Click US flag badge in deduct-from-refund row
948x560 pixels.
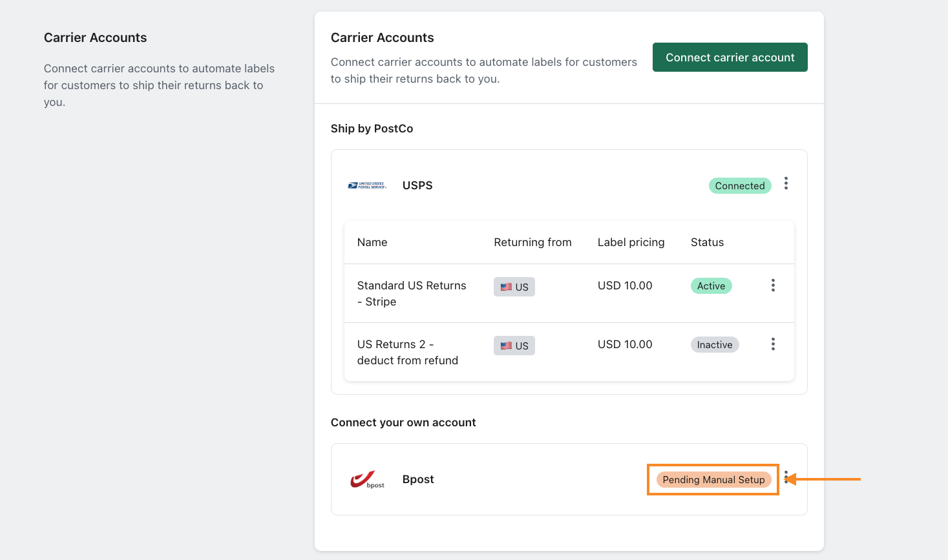[514, 346]
